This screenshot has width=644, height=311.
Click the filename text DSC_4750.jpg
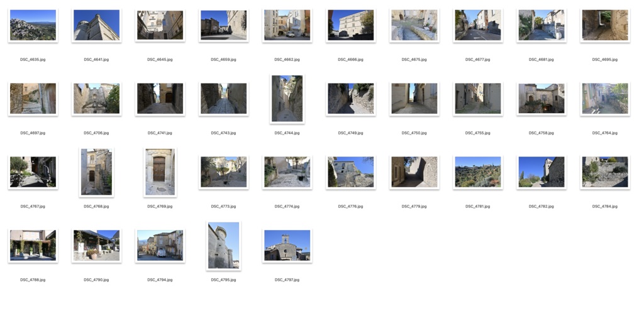(414, 133)
